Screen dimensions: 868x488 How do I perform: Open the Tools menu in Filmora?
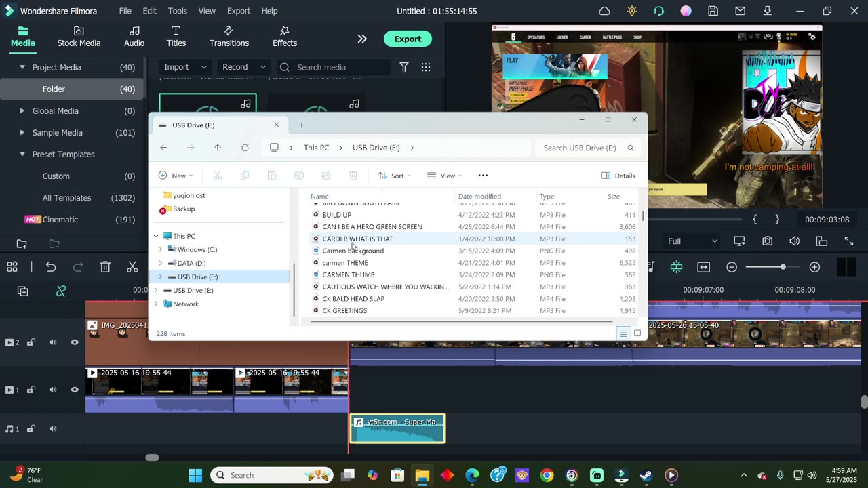click(x=178, y=11)
